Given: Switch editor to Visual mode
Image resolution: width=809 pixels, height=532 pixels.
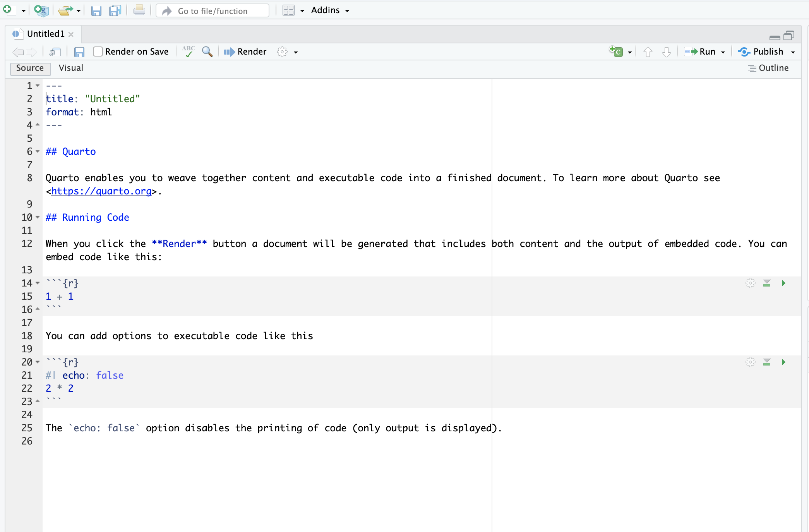Looking at the screenshot, I should coord(71,68).
